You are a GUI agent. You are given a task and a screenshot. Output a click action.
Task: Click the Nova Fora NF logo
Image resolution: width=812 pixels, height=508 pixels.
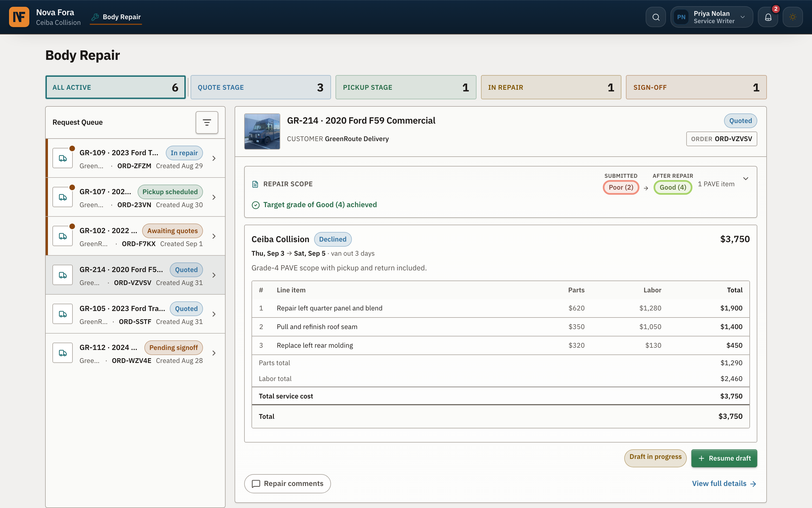tap(19, 17)
